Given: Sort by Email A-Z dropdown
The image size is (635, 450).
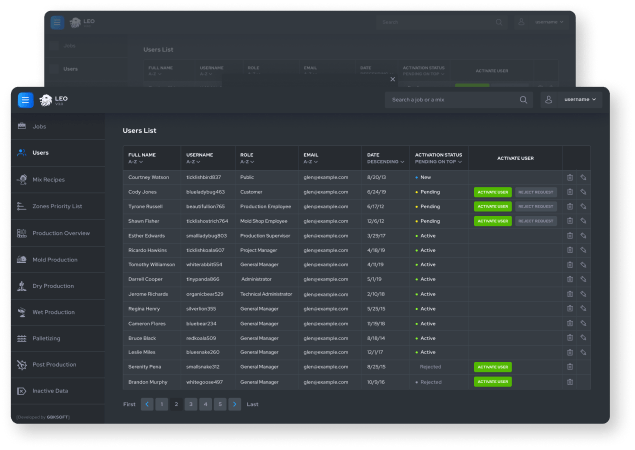Looking at the screenshot, I should point(311,162).
